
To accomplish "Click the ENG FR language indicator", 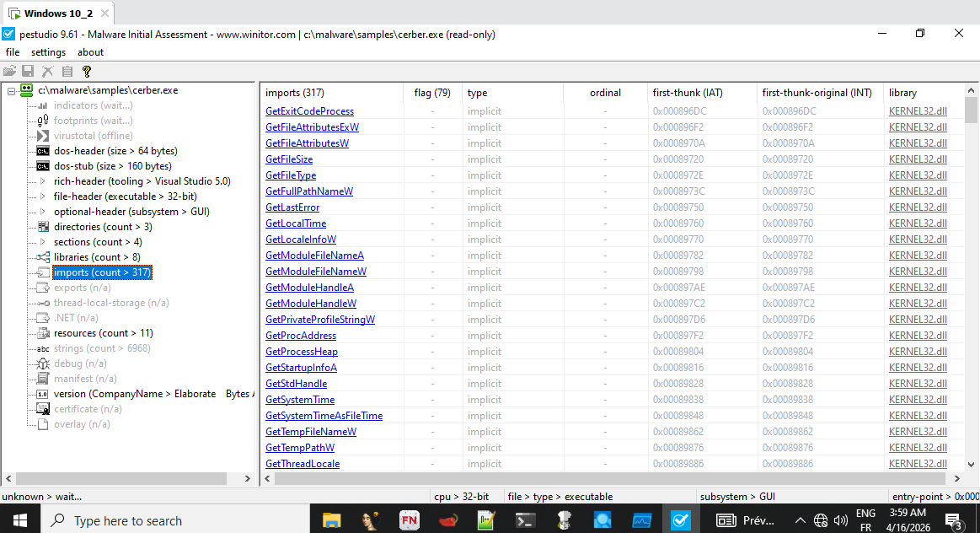I will click(865, 520).
